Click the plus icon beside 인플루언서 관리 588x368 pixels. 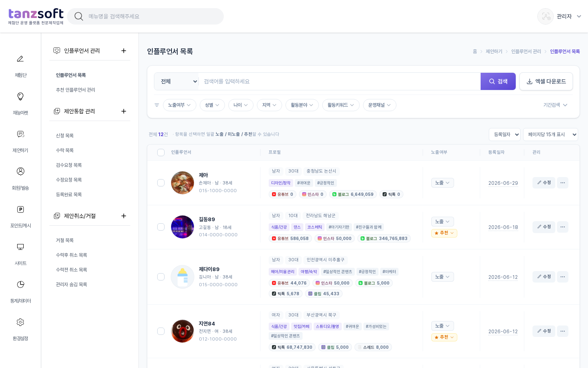124,51
